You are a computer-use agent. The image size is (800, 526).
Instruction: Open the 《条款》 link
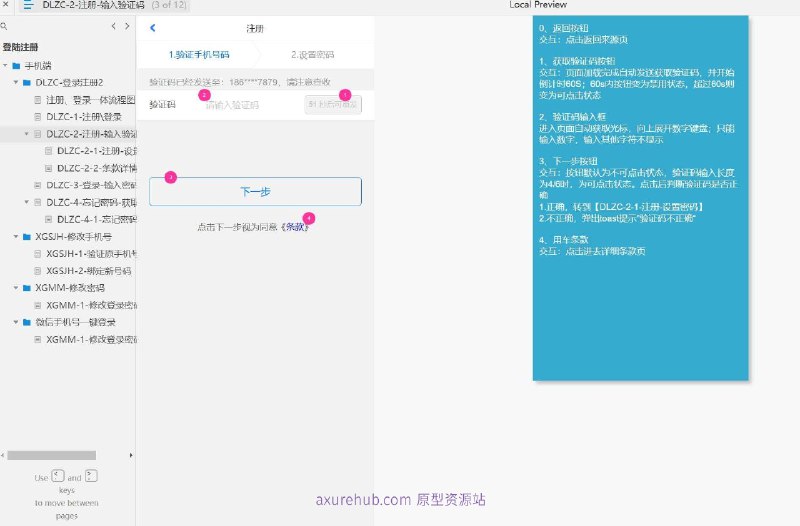pos(295,228)
